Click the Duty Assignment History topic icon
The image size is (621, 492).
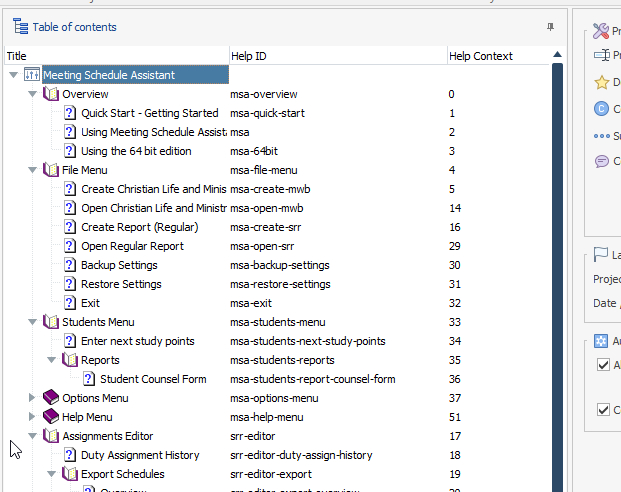pos(70,455)
